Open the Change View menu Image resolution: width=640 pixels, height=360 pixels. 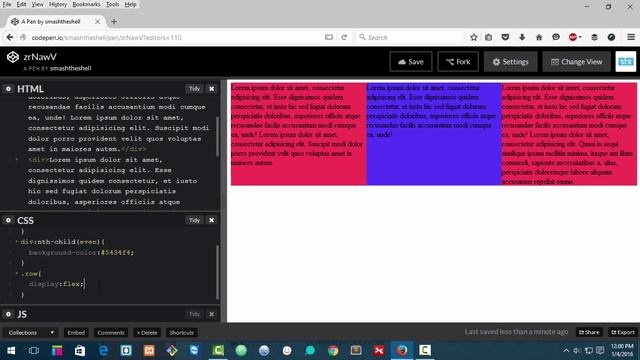coord(577,62)
